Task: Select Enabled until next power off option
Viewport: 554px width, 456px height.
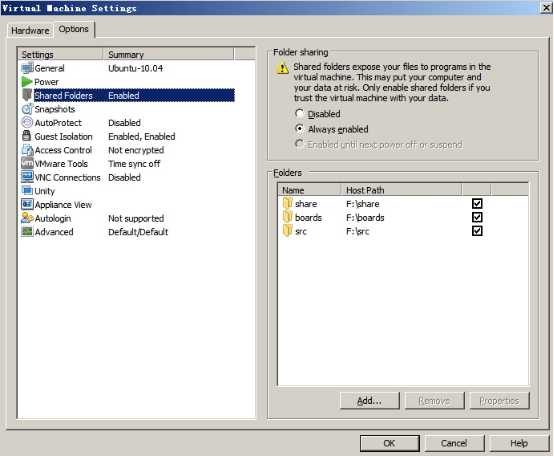Action: (x=299, y=144)
